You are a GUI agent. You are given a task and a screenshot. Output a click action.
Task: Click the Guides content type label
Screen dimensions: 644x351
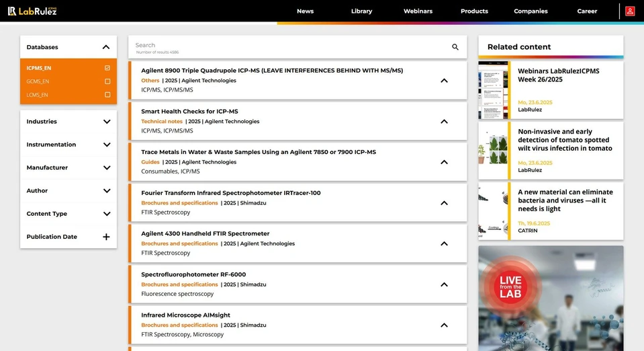(x=150, y=162)
